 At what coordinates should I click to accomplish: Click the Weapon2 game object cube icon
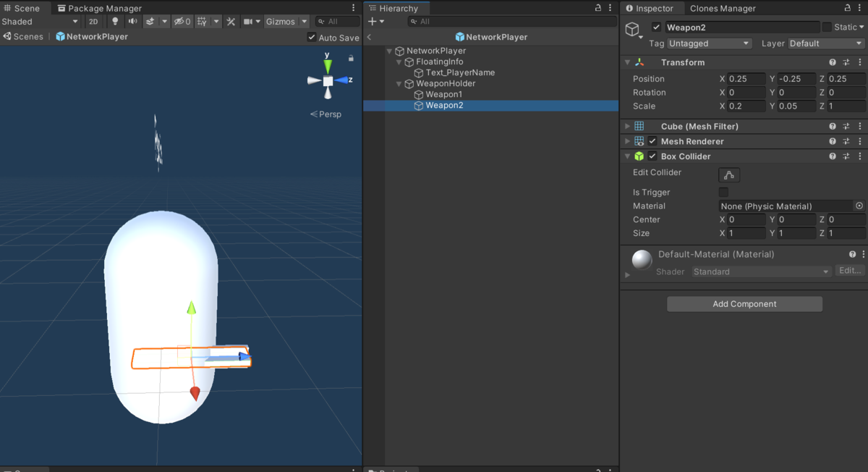[633, 29]
